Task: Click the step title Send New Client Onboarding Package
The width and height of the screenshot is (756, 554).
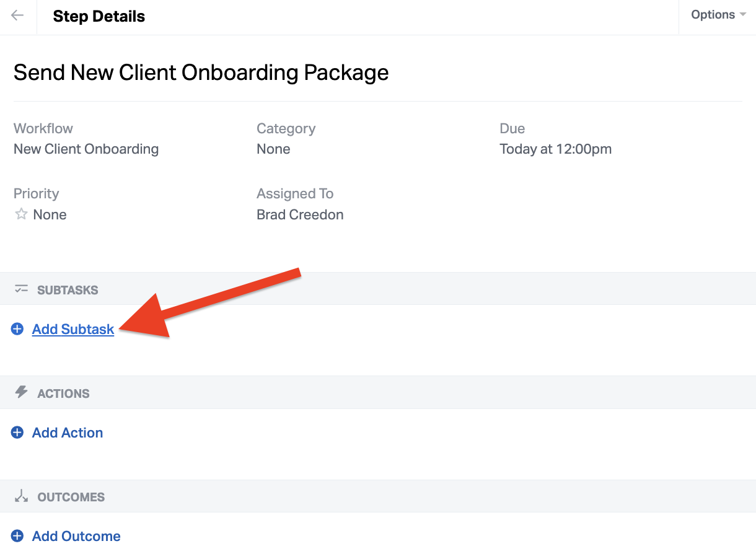Action: coord(201,73)
